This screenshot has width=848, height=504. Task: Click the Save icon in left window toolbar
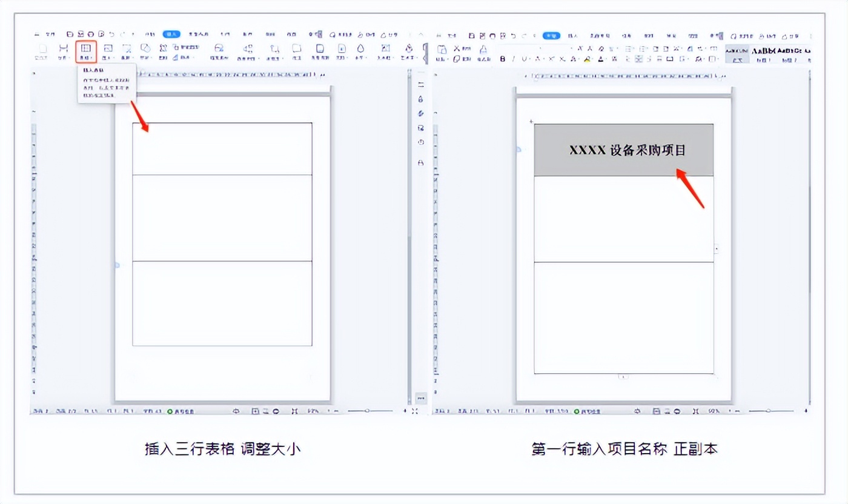[70, 35]
